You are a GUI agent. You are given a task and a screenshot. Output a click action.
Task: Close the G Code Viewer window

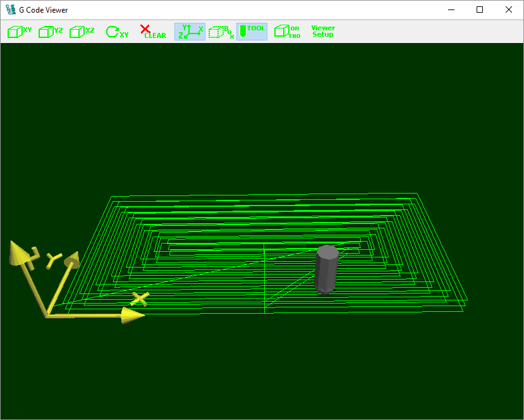[x=508, y=10]
